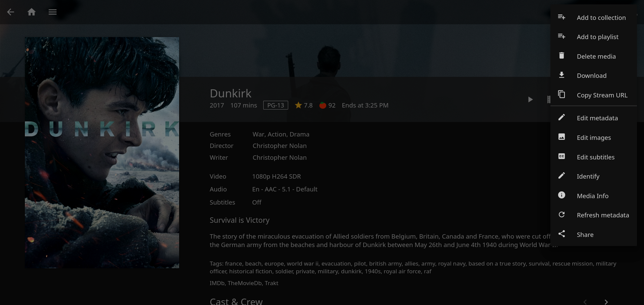Screen dimensions: 644x305
Task: Click the Dunkirk movie poster
Action: [102, 153]
